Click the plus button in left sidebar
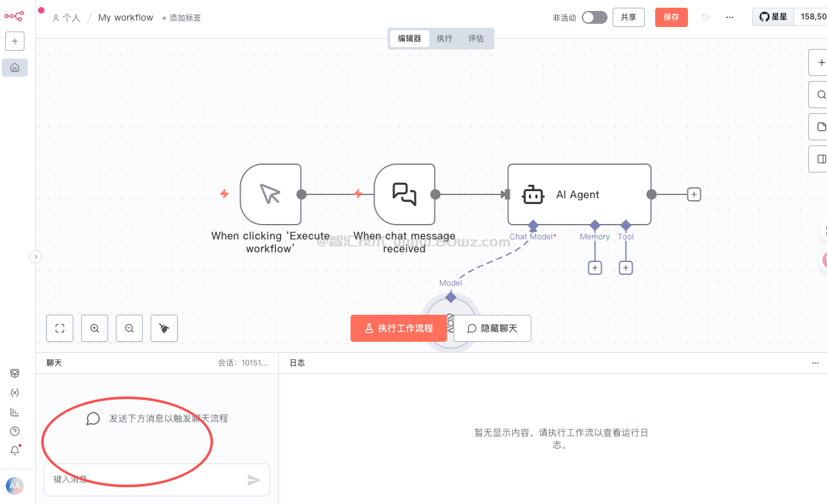This screenshot has width=827, height=504. 15,41
